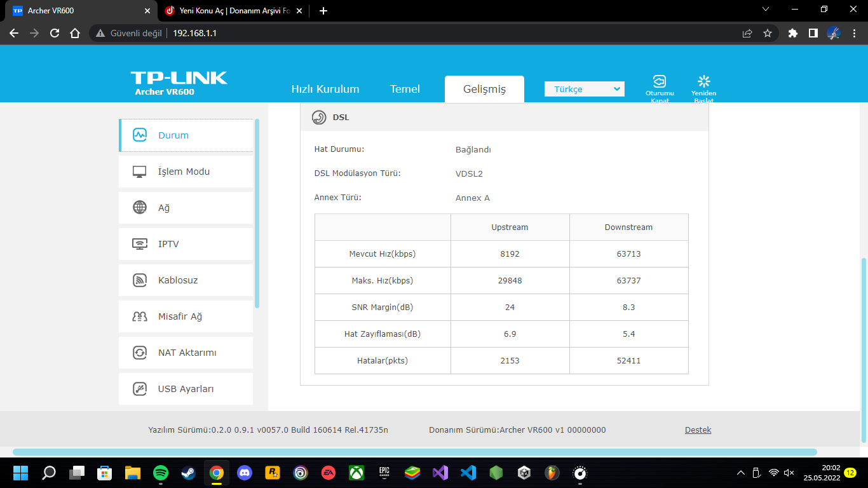The width and height of the screenshot is (868, 488).
Task: Click the USB Ayarları icon
Action: [140, 389]
